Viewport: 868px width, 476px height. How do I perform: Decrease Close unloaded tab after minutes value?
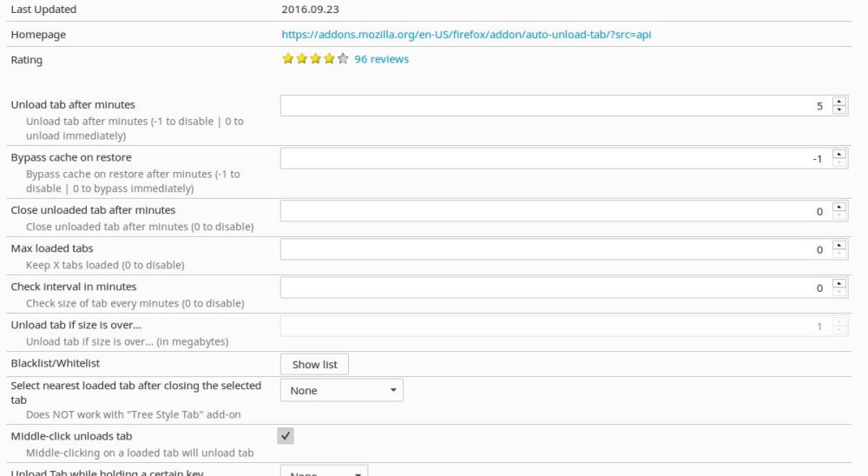839,215
